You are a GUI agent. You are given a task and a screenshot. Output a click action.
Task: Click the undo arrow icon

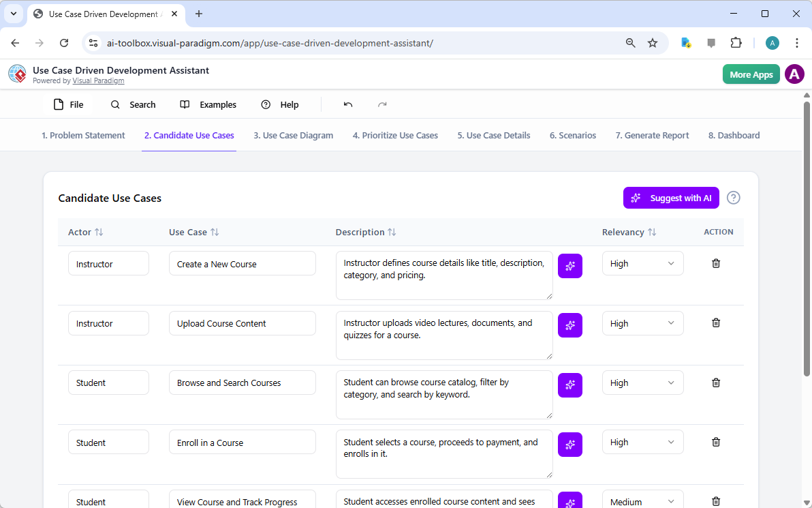click(x=347, y=104)
